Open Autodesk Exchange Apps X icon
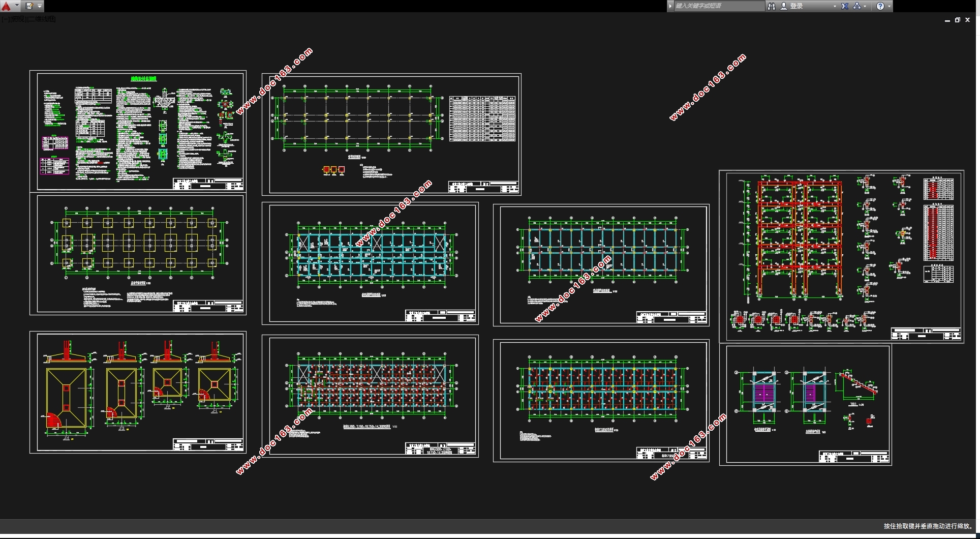The height and width of the screenshot is (539, 980). point(845,6)
